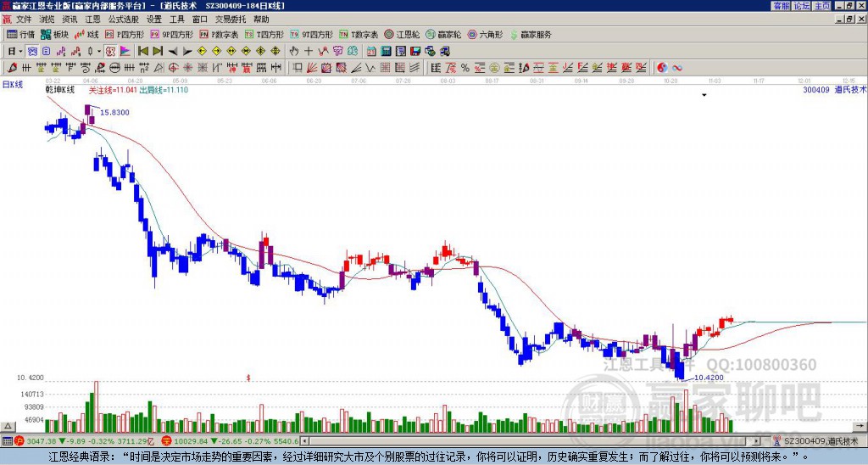Open the 板块 sector view

[55, 34]
